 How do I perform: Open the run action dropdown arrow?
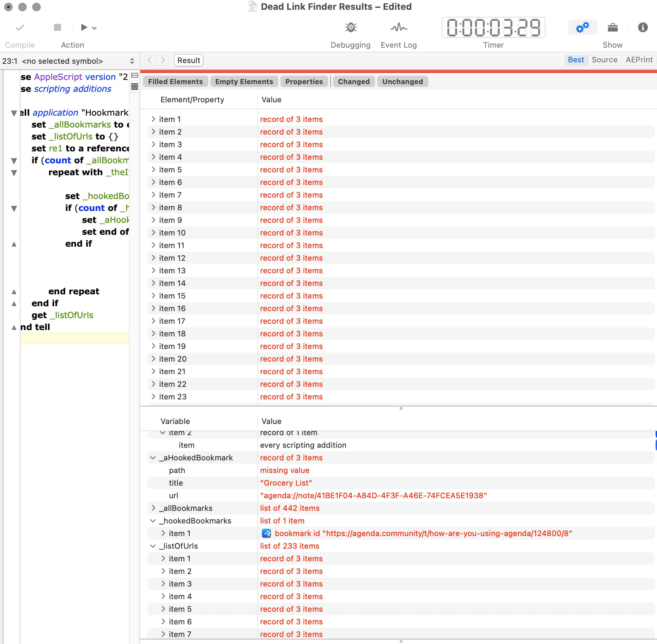coord(94,28)
